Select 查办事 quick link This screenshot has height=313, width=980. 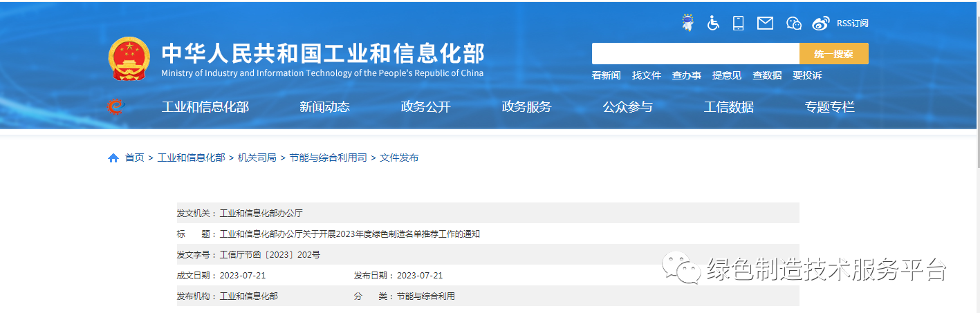[x=687, y=75]
